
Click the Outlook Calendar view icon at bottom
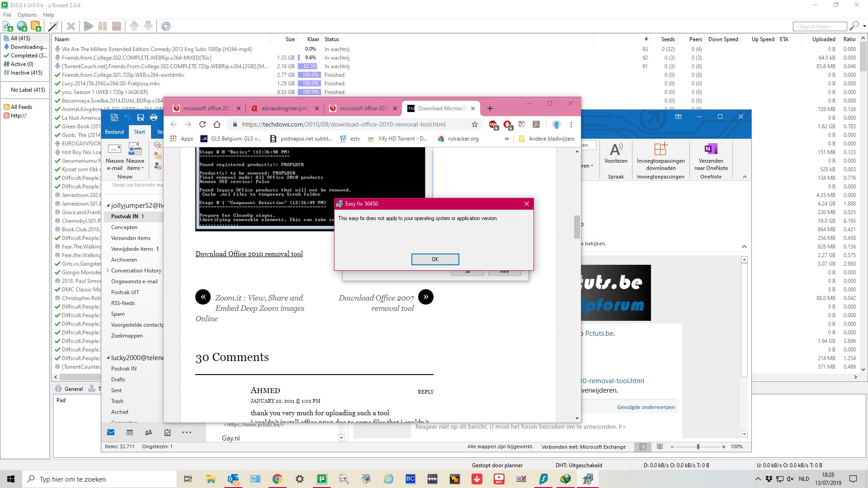130,432
